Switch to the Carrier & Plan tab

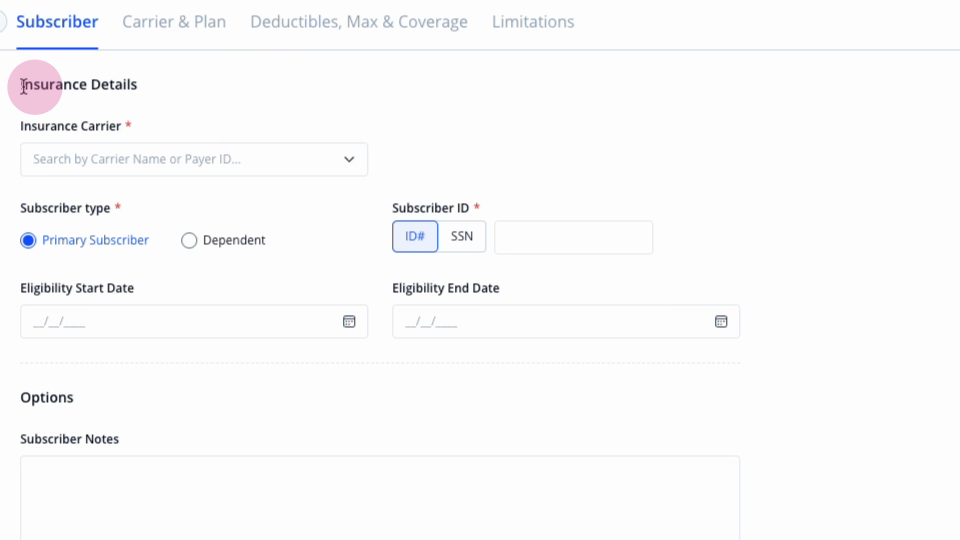pyautogui.click(x=174, y=21)
